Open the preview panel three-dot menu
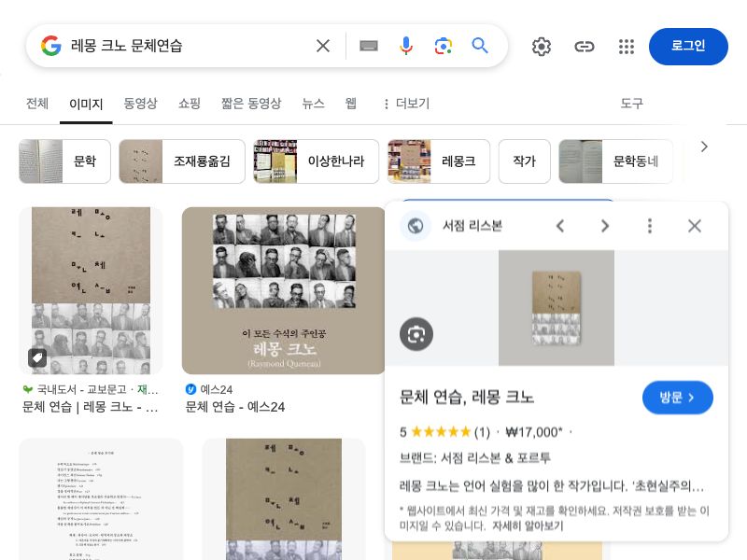747x560 pixels. 650,226
